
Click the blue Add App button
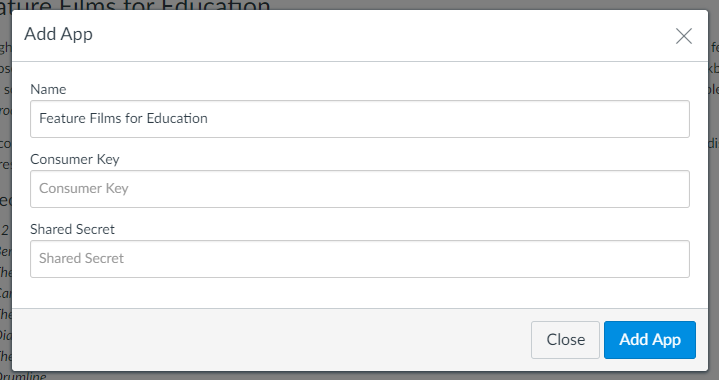click(649, 340)
